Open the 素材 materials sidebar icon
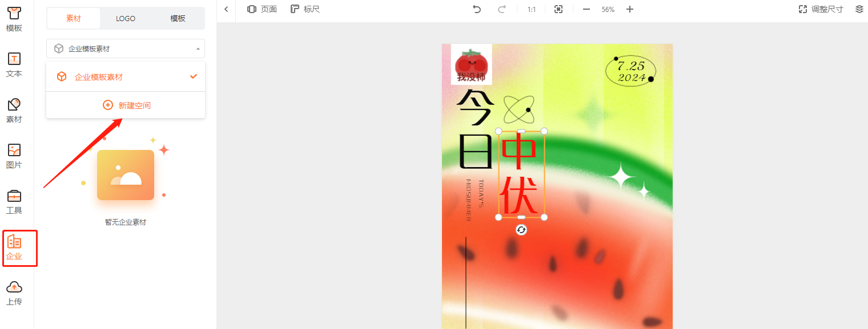 (x=14, y=111)
